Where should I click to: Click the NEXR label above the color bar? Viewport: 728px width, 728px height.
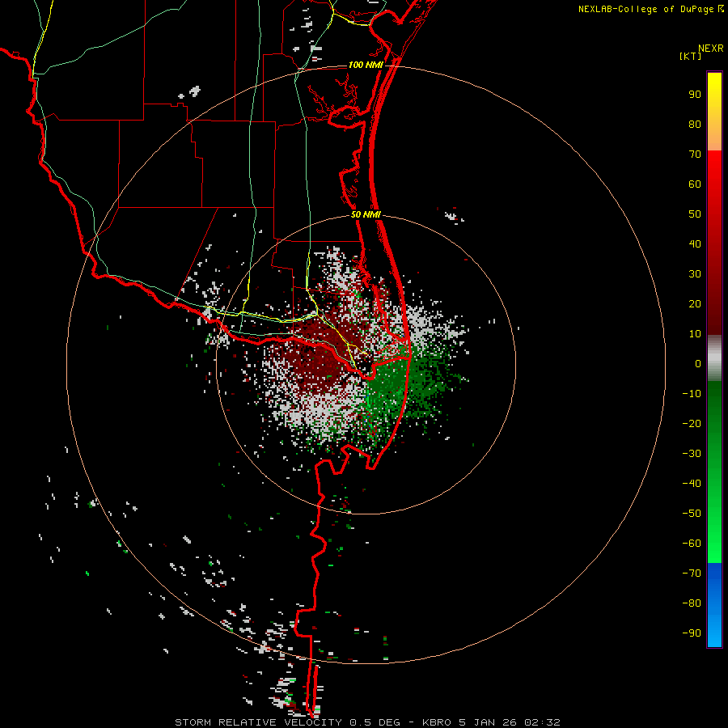click(x=711, y=49)
